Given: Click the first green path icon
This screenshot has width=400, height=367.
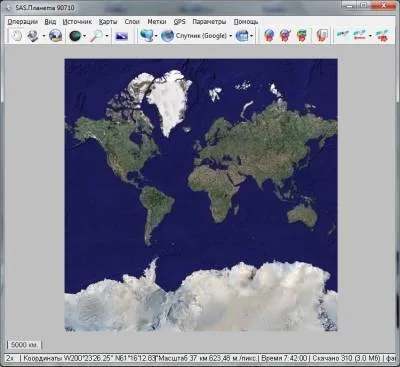Looking at the screenshot, I should pyautogui.click(x=343, y=35).
